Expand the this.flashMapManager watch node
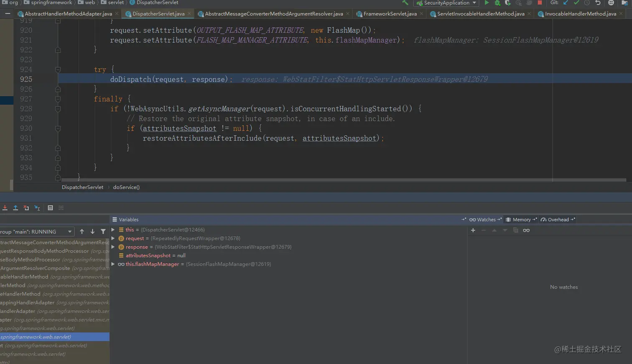 [113, 264]
